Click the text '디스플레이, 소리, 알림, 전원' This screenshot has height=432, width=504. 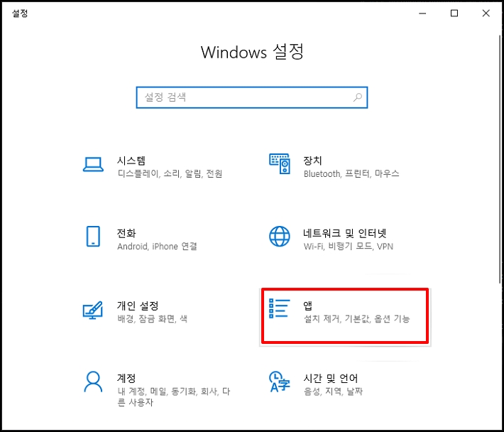pos(170,173)
